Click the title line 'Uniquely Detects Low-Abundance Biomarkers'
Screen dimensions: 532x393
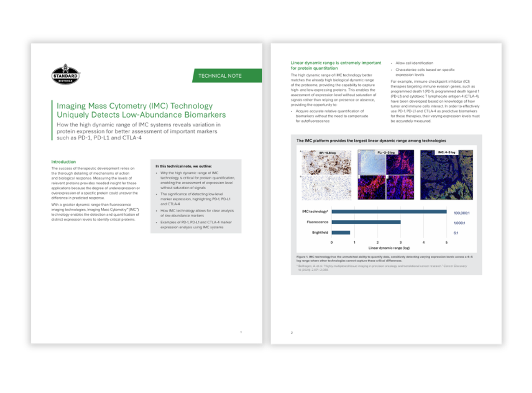click(x=141, y=115)
